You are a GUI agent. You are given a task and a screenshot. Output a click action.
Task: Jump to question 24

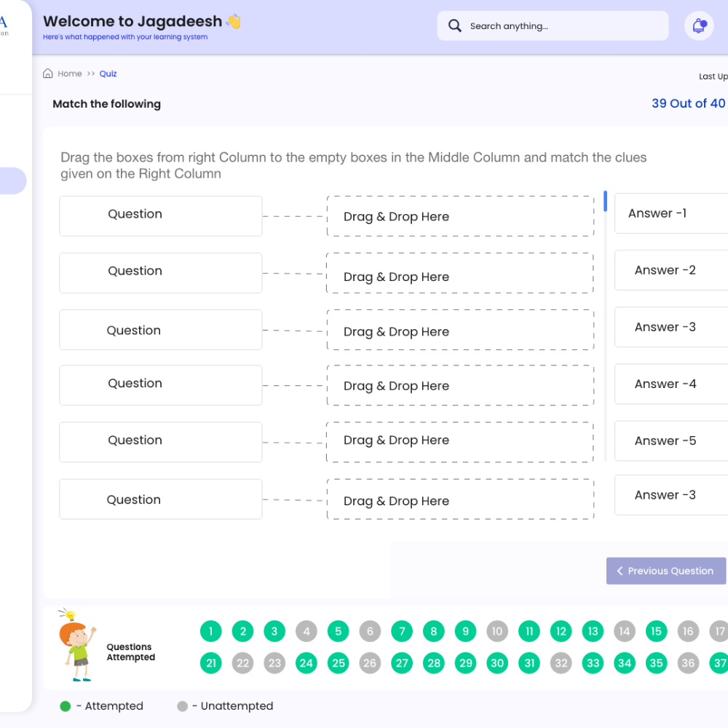click(306, 663)
